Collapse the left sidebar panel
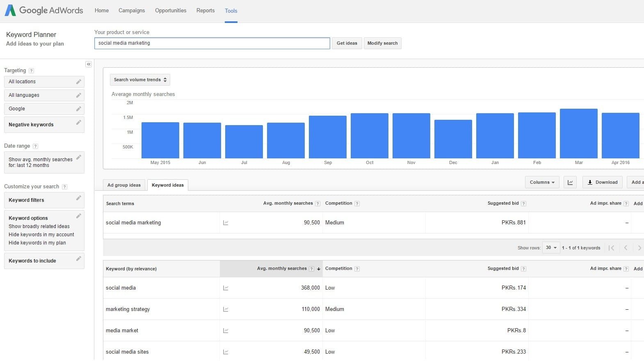This screenshot has width=644, height=361. click(x=89, y=64)
